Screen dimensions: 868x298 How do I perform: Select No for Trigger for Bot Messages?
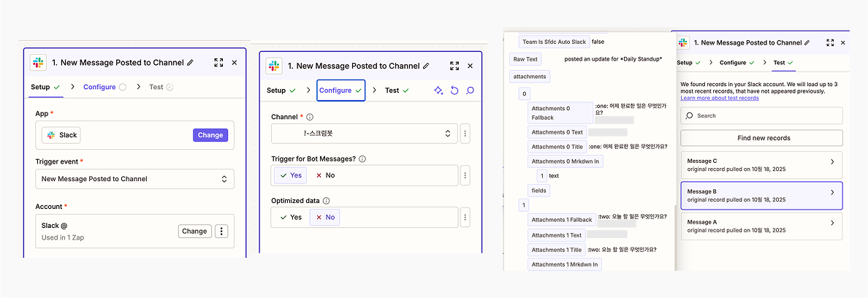coord(324,175)
